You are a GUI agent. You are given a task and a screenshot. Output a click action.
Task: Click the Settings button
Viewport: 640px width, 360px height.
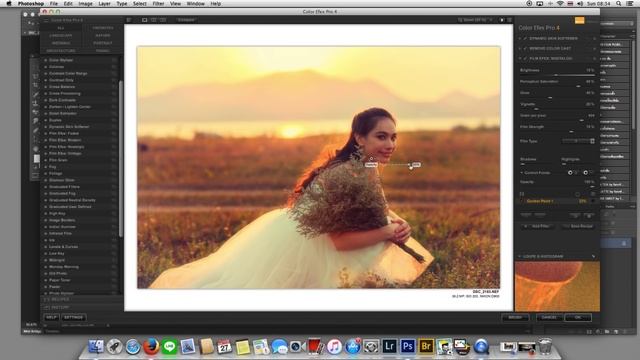click(x=73, y=317)
